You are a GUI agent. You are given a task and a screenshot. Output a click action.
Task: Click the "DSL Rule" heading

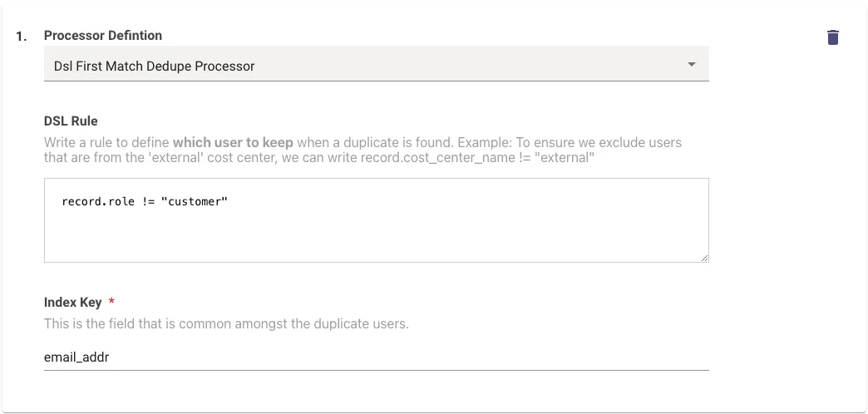click(x=71, y=121)
